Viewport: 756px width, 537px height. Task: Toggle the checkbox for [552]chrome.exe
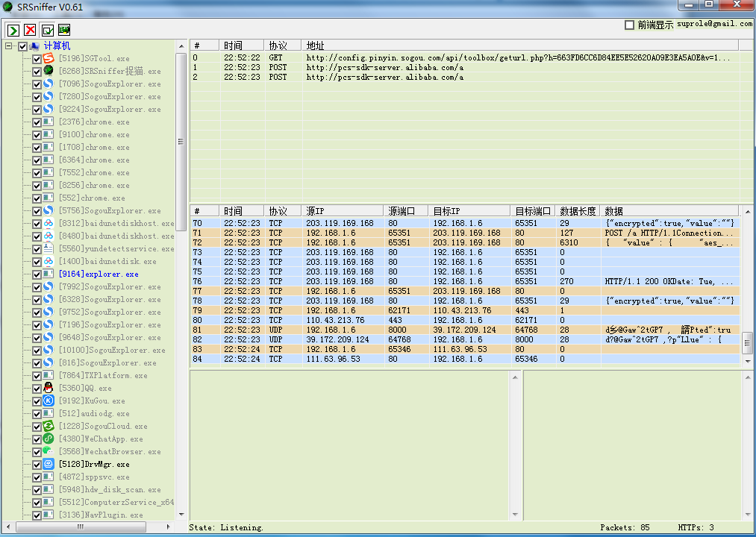(37, 198)
